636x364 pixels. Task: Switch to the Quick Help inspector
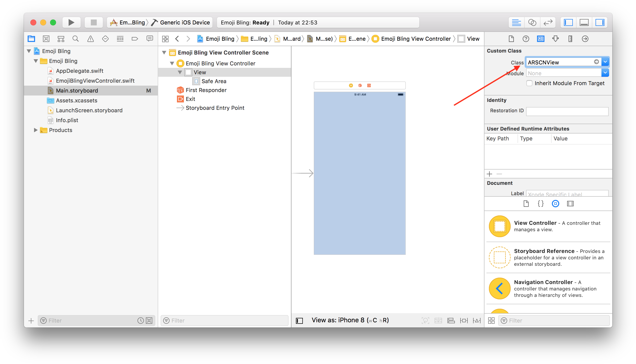click(x=525, y=39)
